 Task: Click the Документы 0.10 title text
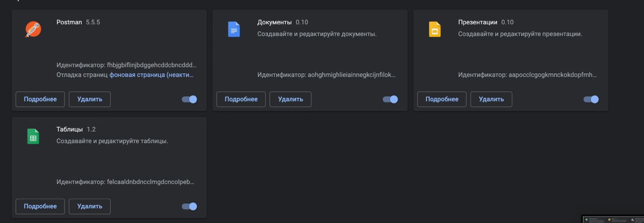(x=282, y=22)
